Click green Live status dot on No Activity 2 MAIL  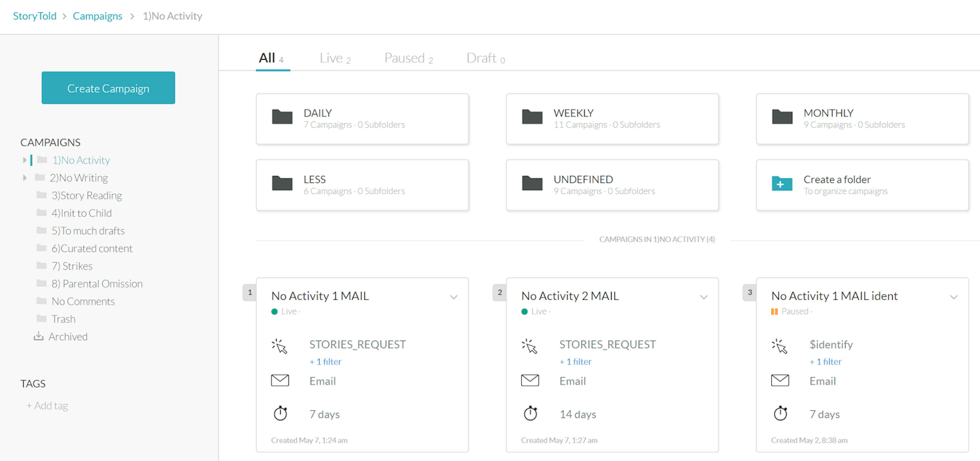[x=524, y=312]
